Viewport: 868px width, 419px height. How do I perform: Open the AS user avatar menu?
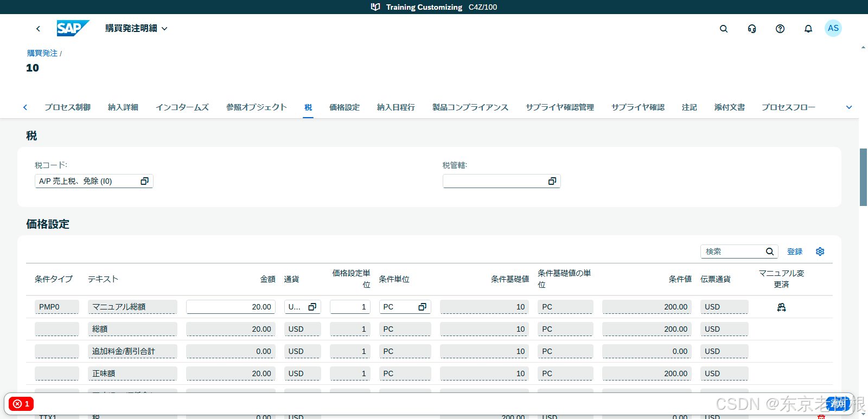click(833, 28)
